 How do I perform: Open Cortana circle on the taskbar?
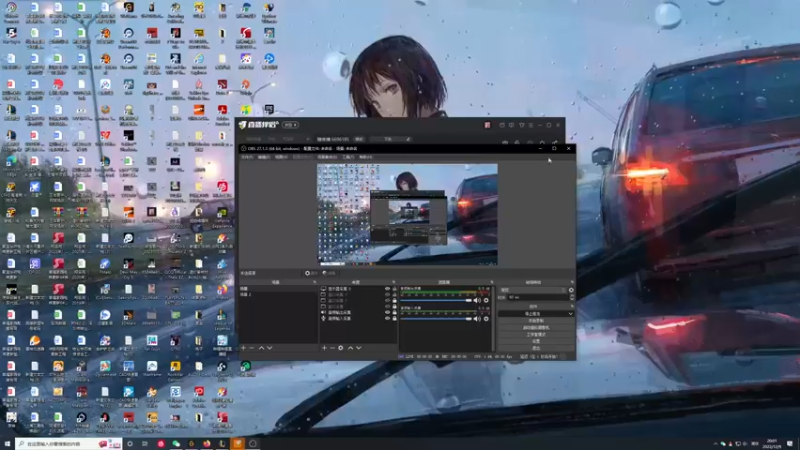point(130,444)
